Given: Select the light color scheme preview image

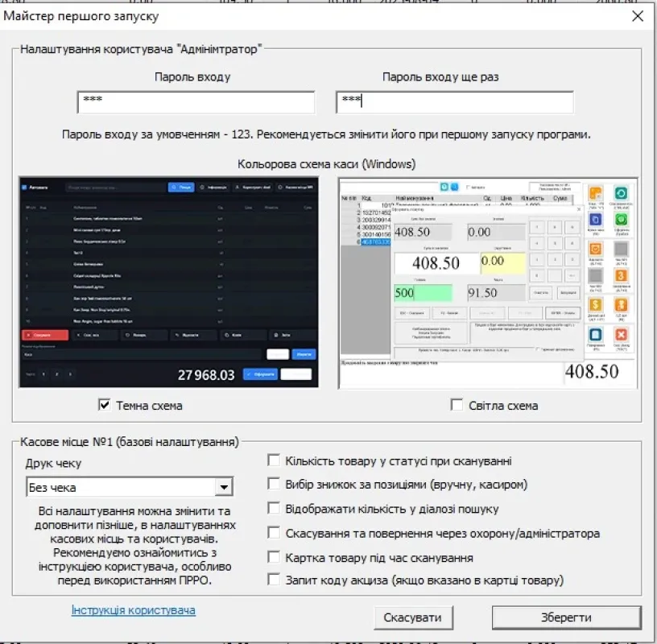Looking at the screenshot, I should (488, 283).
